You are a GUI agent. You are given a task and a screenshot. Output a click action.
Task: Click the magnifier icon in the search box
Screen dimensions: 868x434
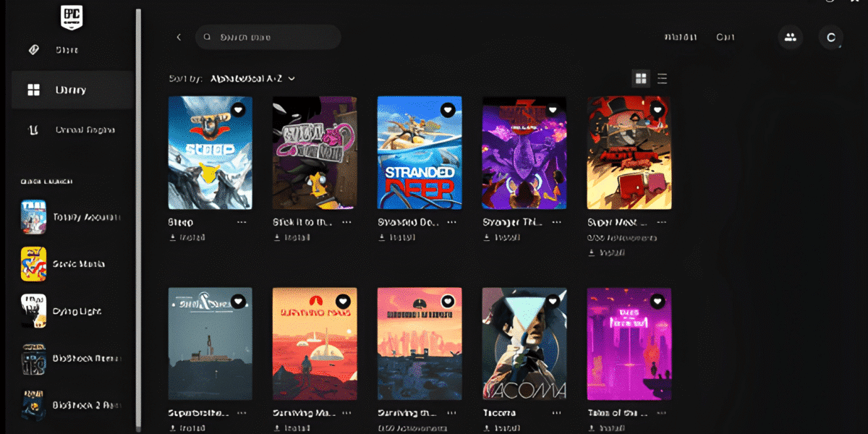coord(208,37)
